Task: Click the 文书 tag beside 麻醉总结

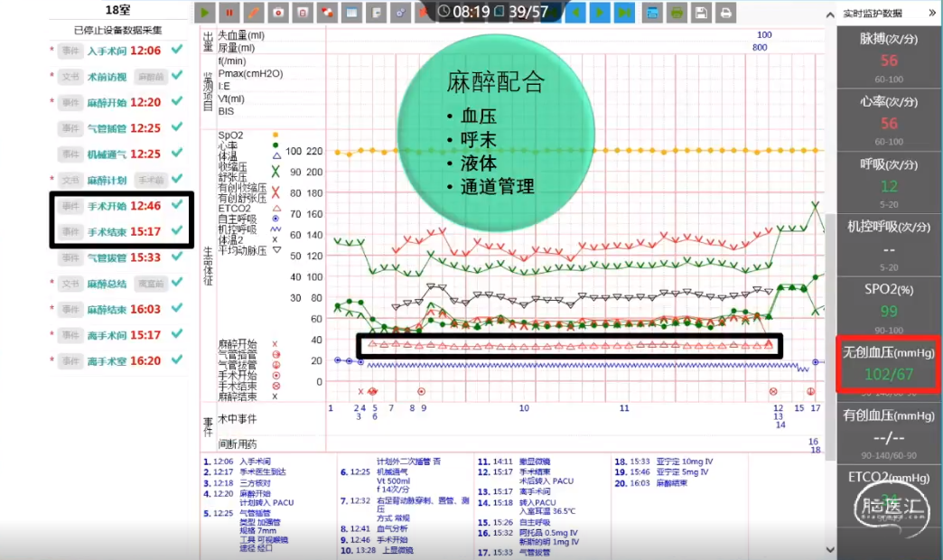Action: (x=70, y=284)
